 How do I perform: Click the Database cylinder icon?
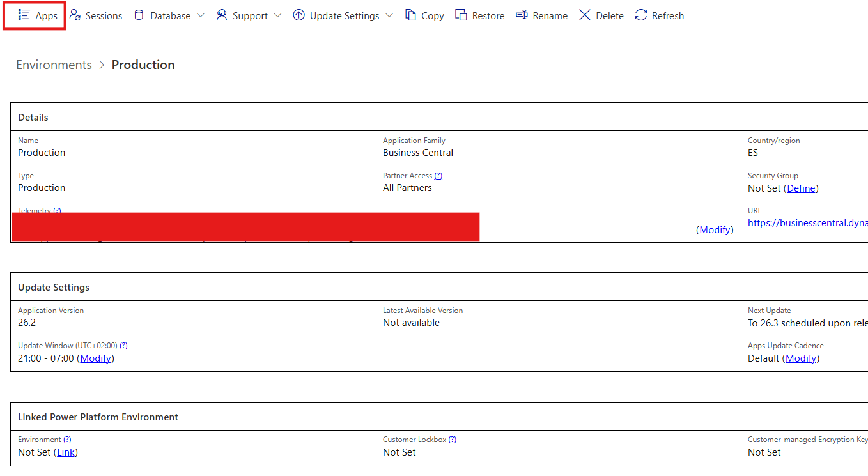139,15
